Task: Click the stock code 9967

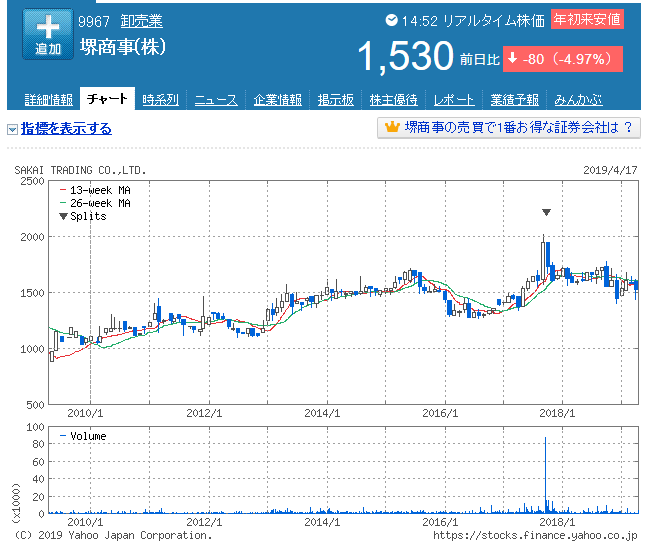Action: [94, 21]
